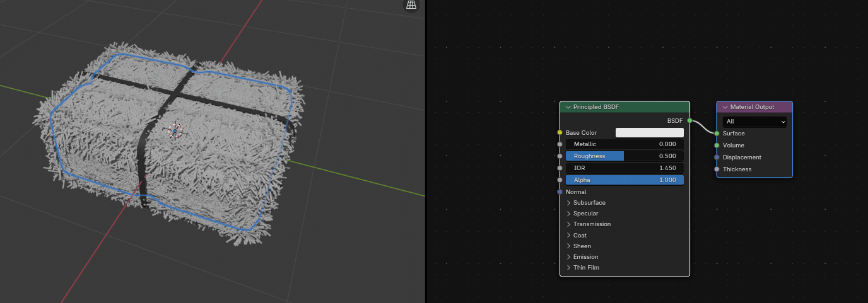Click the Surface input socket on Material Output
This screenshot has height=303, width=868.
pos(717,134)
